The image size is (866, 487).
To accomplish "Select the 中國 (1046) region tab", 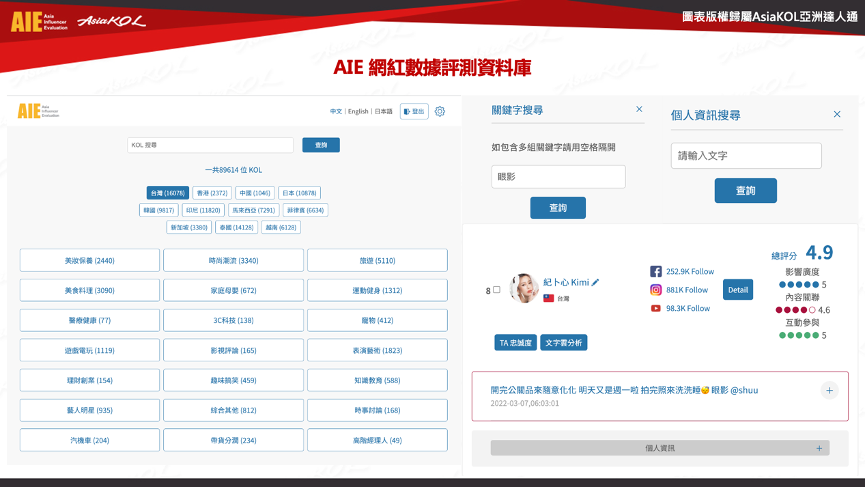I will tap(255, 193).
